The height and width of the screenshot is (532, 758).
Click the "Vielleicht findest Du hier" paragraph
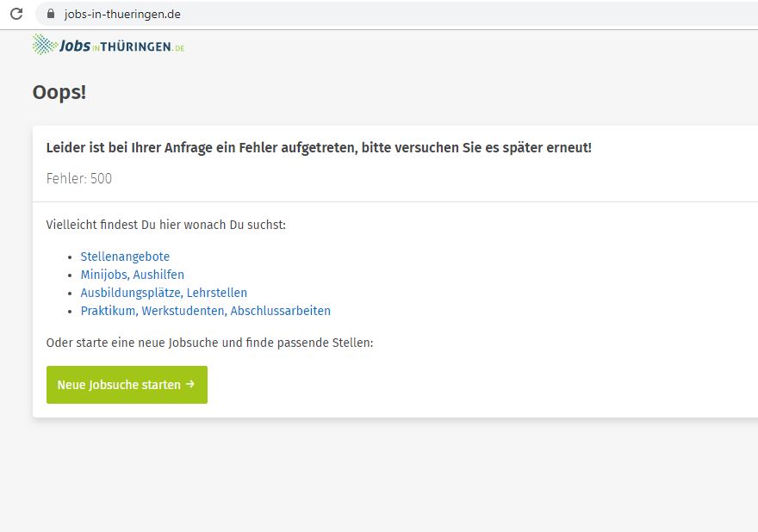pyautogui.click(x=165, y=225)
